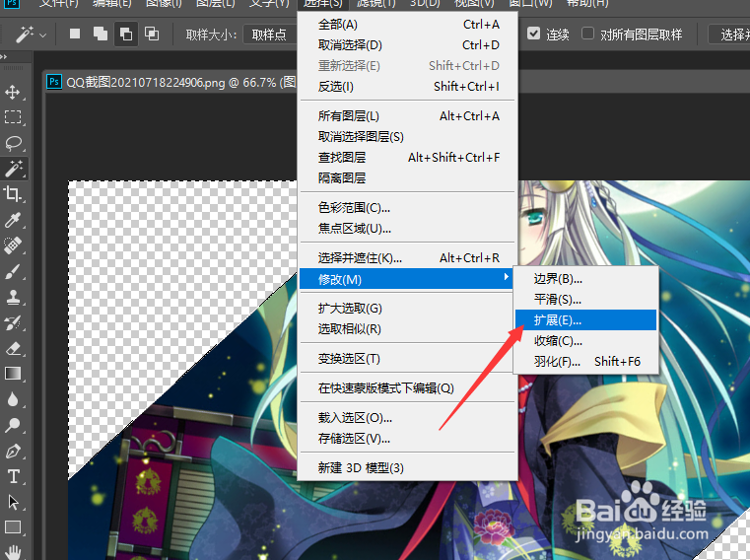Choose 取消选择(D) menu entry
750x560 pixels.
pyautogui.click(x=408, y=45)
